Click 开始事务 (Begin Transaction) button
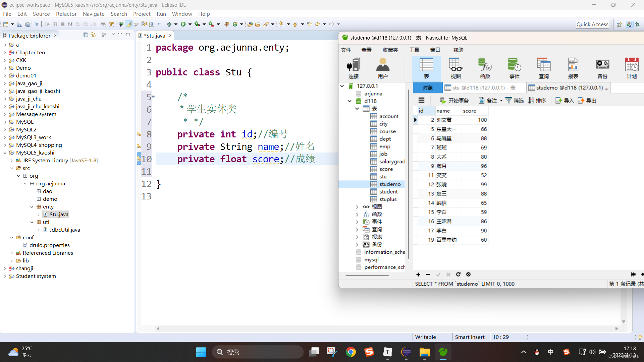Image resolution: width=644 pixels, height=362 pixels. click(454, 101)
